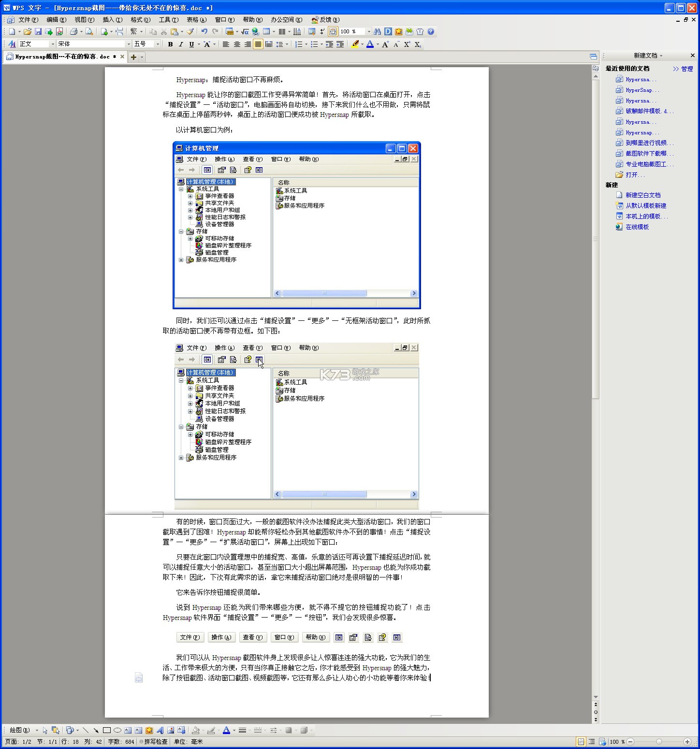Export document to PDF
The height and width of the screenshot is (749, 700).
tap(59, 32)
